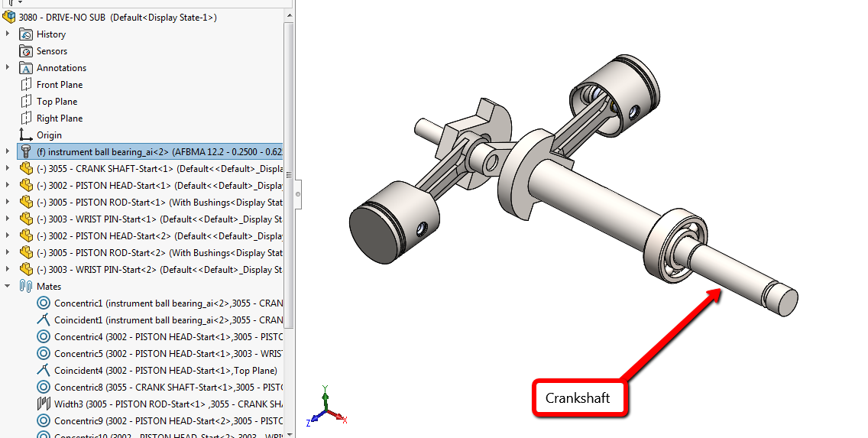Expand the instrument ball bearing component
868x438 pixels.
[7, 151]
